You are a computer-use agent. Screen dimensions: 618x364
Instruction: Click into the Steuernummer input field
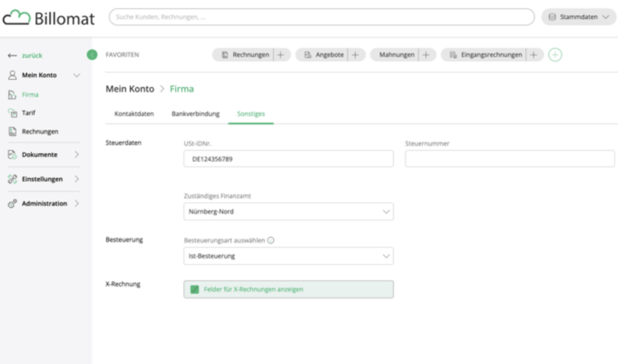[509, 159]
